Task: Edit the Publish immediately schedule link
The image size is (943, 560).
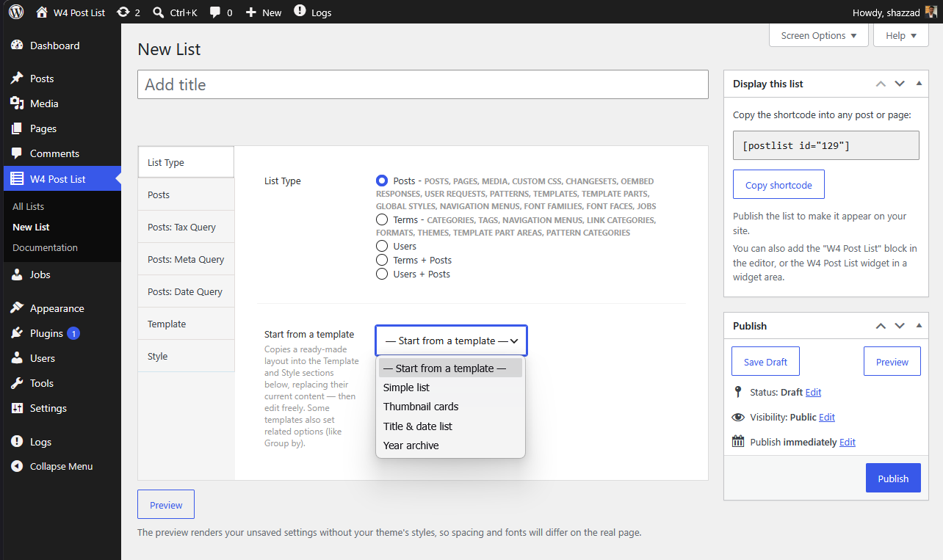Action: click(x=848, y=443)
